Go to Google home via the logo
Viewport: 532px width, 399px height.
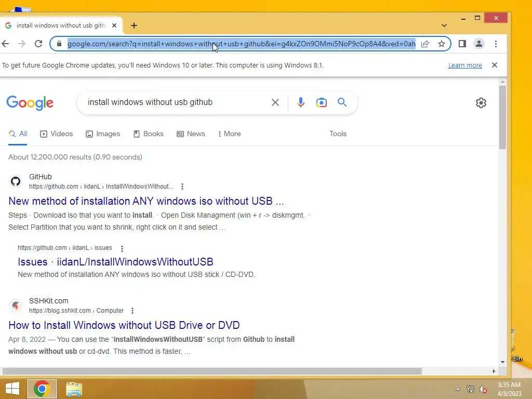point(30,103)
